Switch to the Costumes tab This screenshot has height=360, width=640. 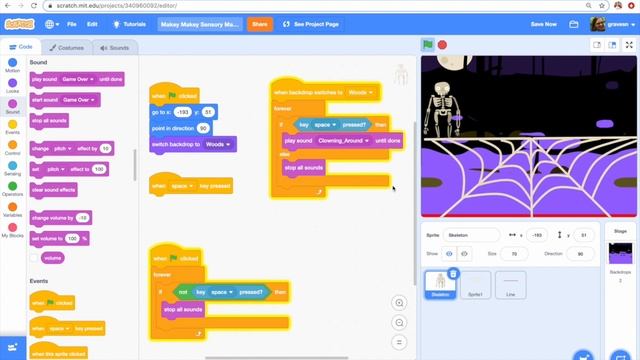point(67,48)
